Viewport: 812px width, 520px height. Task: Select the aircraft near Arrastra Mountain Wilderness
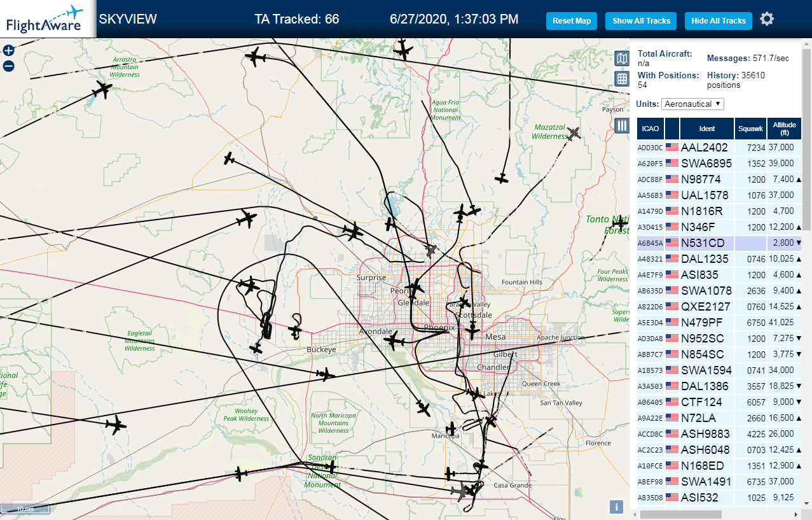tap(102, 90)
